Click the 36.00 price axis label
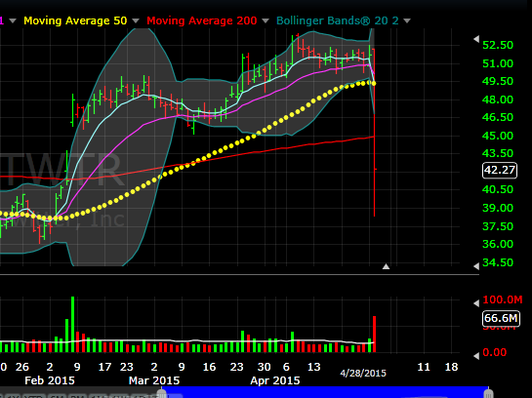Screen dimensions: 532x398 498,244
